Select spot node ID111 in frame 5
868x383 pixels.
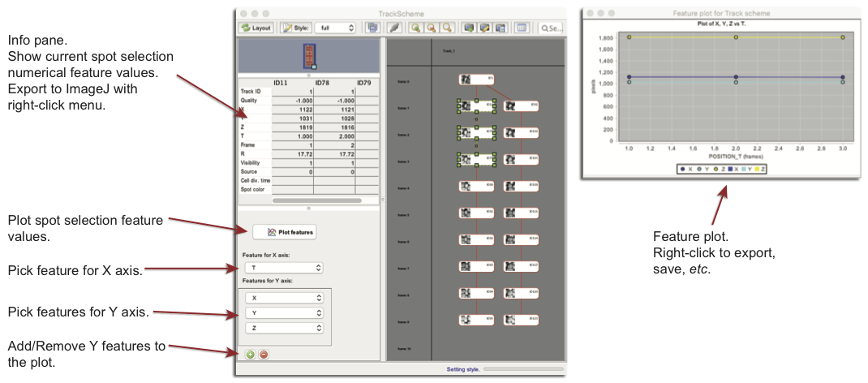coord(521,213)
